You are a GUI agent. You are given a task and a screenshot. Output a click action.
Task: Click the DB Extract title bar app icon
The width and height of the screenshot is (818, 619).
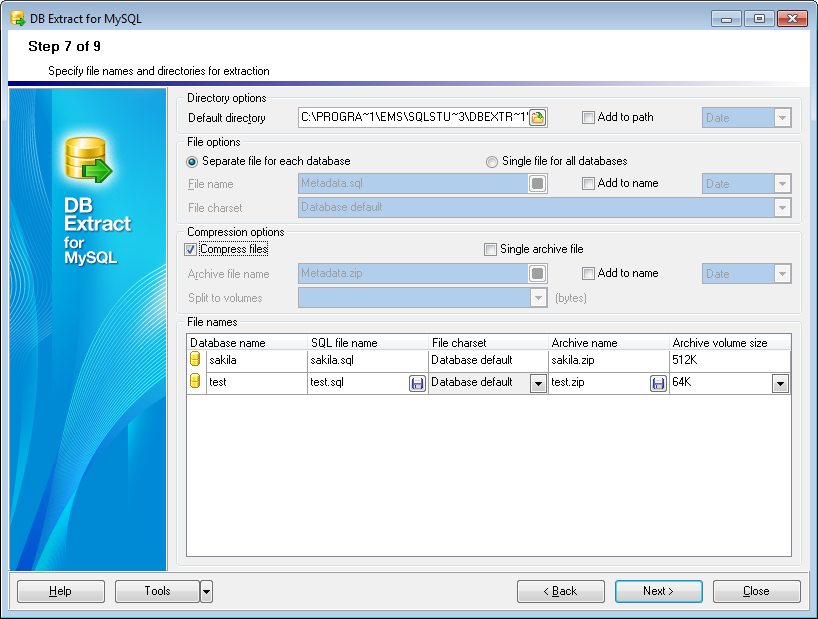click(17, 18)
